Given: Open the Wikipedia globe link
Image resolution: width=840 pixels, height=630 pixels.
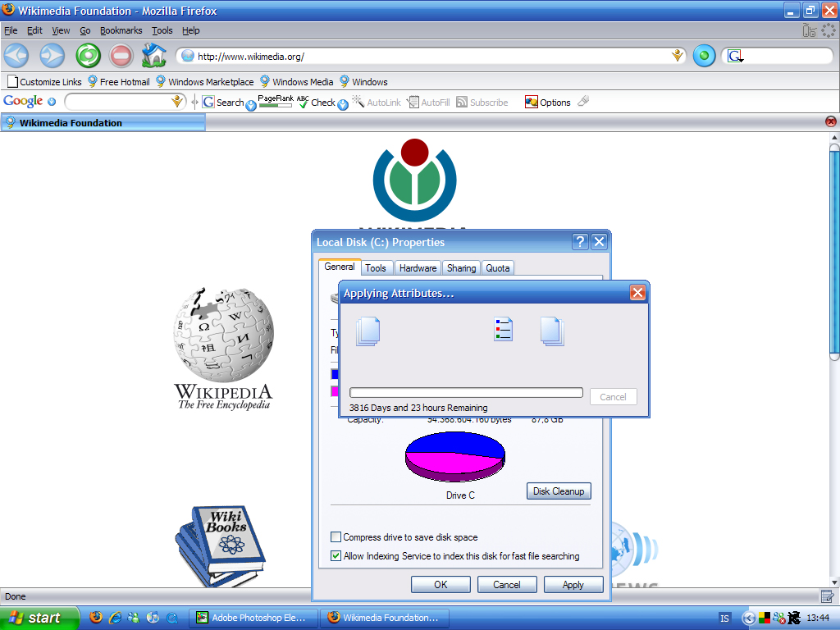Looking at the screenshot, I should click(223, 348).
